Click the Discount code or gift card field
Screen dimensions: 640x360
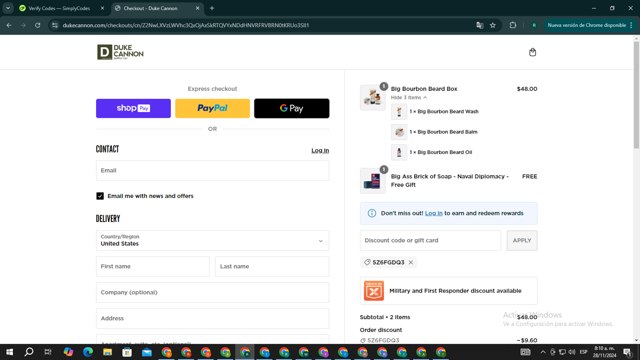pyautogui.click(x=430, y=240)
